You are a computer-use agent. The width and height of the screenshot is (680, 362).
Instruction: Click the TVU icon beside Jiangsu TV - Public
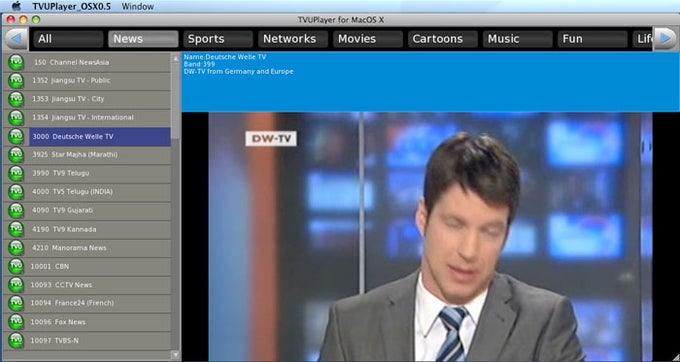pyautogui.click(x=16, y=81)
